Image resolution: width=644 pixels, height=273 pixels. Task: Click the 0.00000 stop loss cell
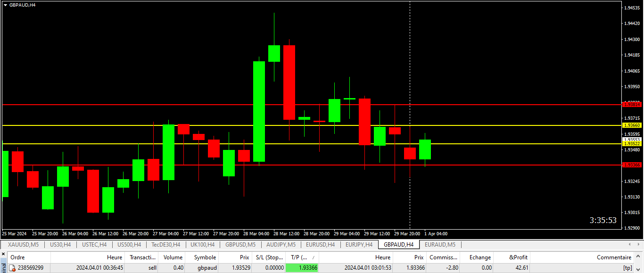pyautogui.click(x=274, y=268)
